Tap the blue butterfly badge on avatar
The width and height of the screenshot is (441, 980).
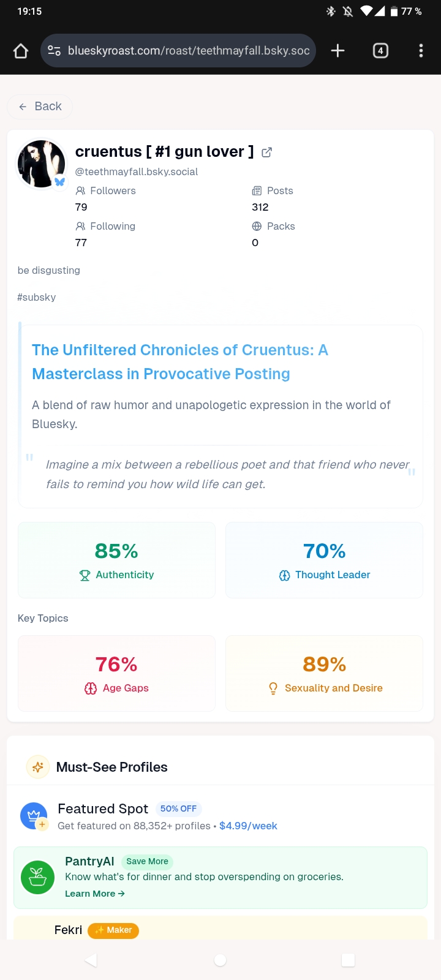point(59,182)
